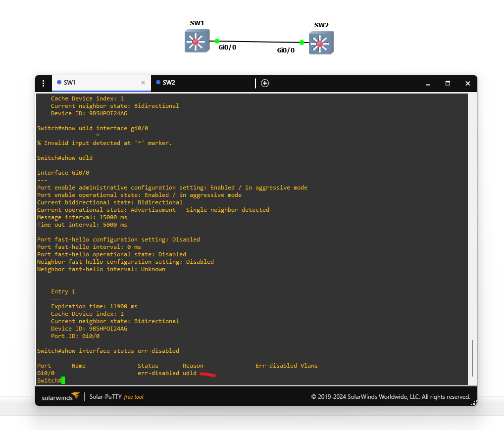
Task: Select the SW1 switch icon in topology
Action: [x=197, y=41]
